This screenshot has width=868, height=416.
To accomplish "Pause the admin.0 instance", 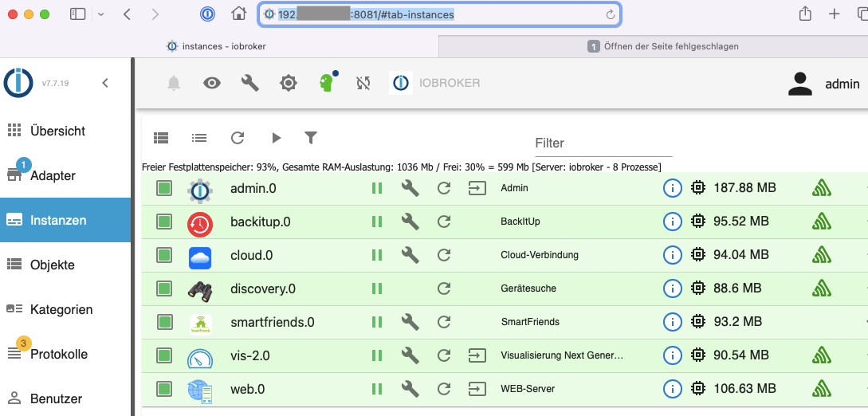I will coord(377,188).
